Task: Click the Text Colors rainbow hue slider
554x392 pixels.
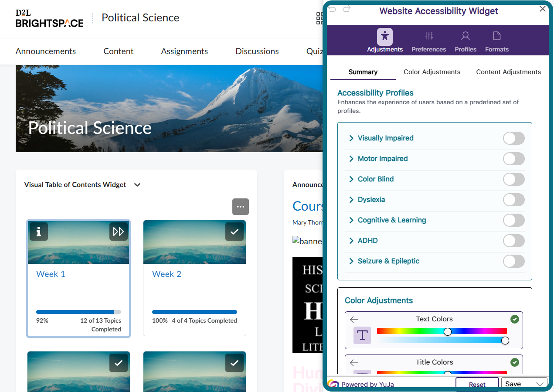Action: 442,331
